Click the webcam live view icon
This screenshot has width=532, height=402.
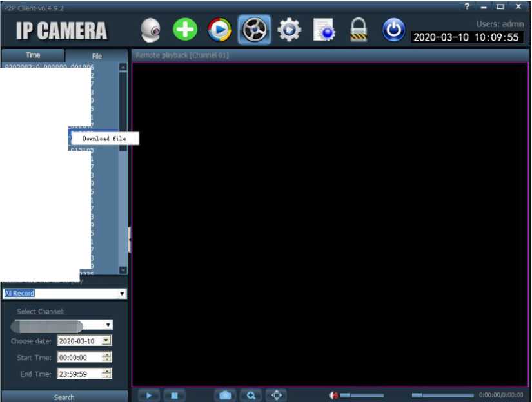pyautogui.click(x=150, y=30)
